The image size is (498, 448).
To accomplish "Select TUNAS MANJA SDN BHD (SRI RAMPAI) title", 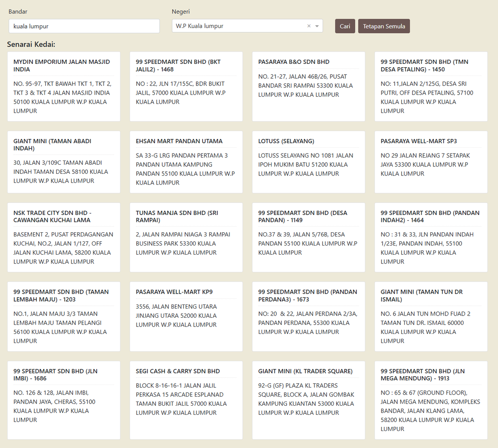I will (x=177, y=217).
